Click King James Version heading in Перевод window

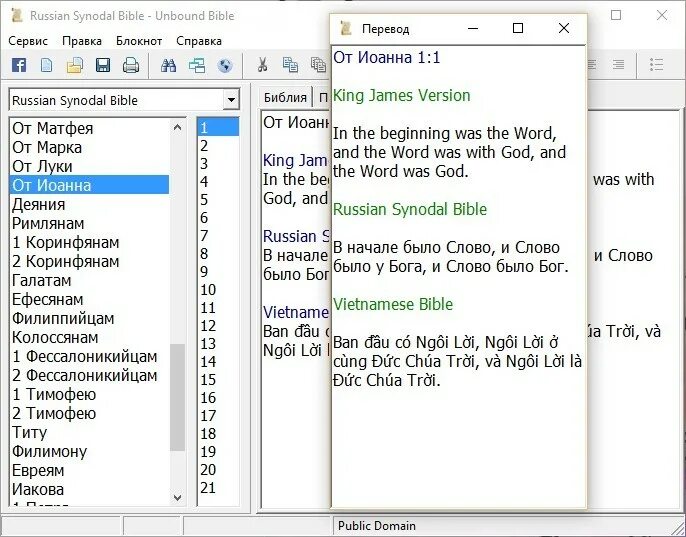click(402, 95)
